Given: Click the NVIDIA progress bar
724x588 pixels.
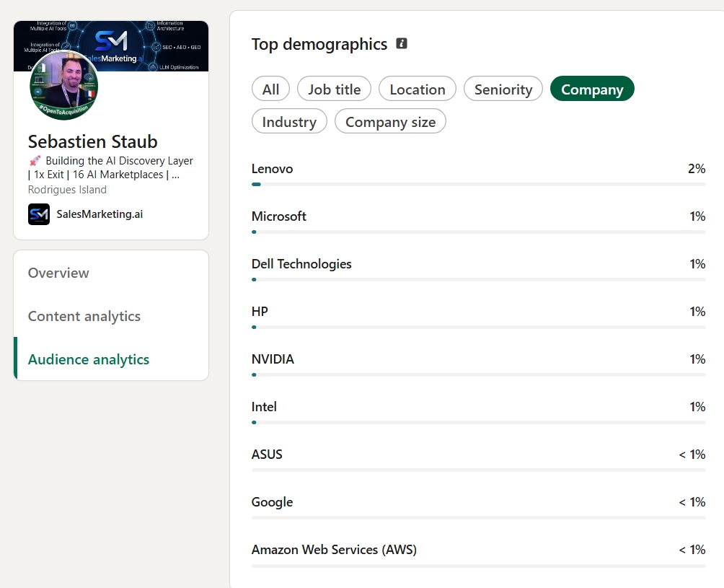Looking at the screenshot, I should pyautogui.click(x=478, y=374).
